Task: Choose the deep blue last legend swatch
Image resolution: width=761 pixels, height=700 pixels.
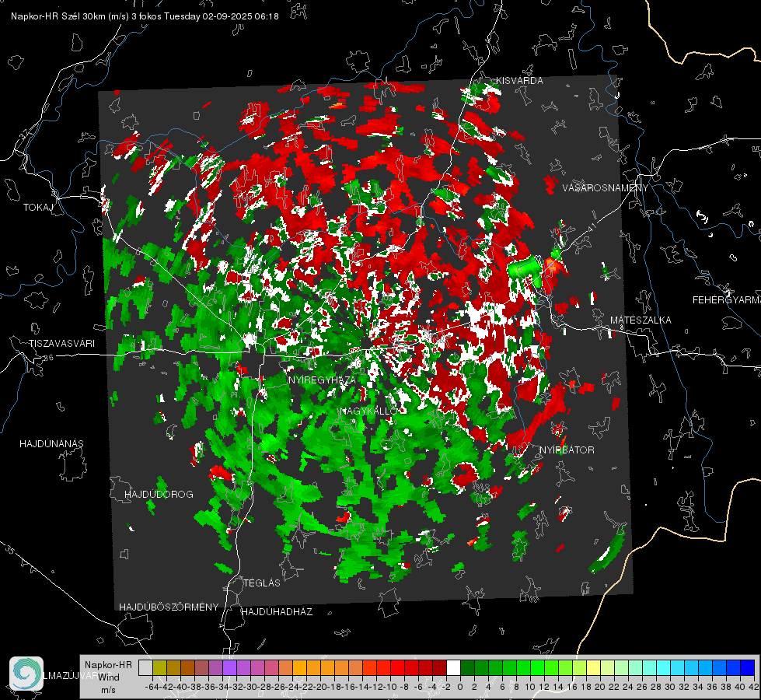Action: pyautogui.click(x=748, y=667)
